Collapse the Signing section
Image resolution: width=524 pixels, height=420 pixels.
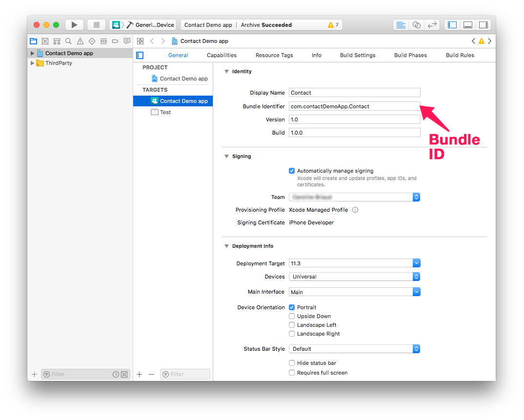point(226,157)
